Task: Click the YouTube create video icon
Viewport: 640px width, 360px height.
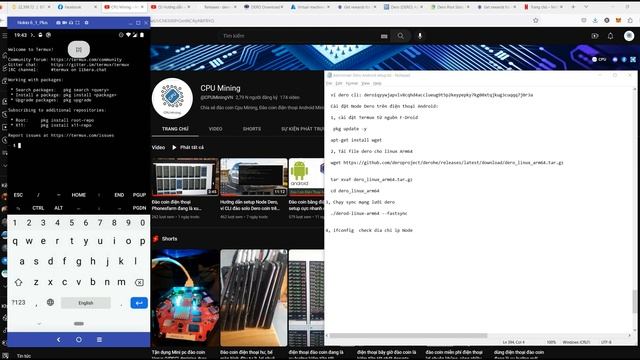Action: tap(595, 36)
